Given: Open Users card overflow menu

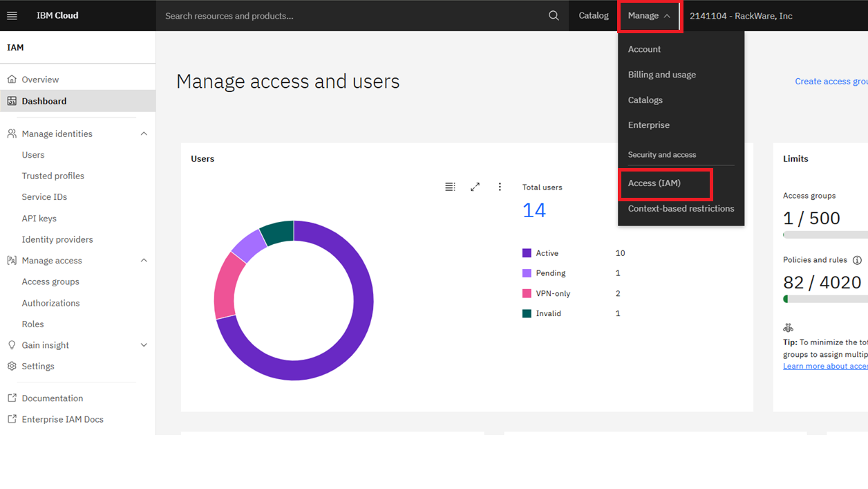Looking at the screenshot, I should (500, 187).
